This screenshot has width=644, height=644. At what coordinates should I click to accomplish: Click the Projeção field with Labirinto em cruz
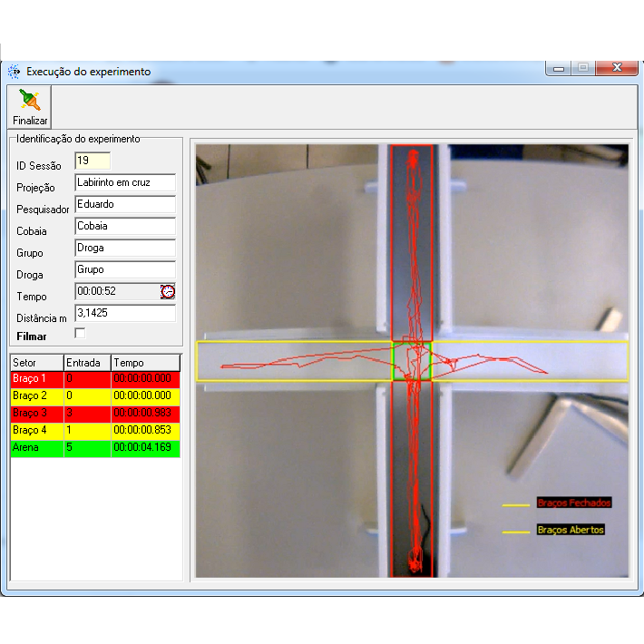tap(124, 182)
